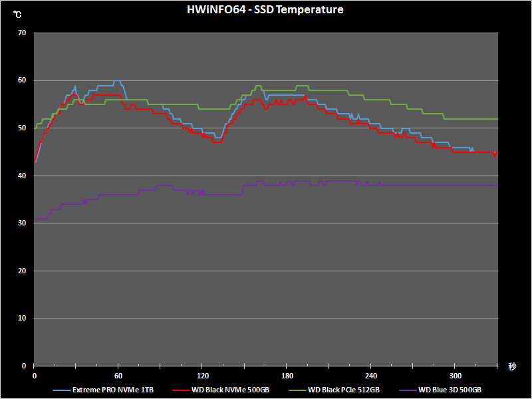Select the WD Black NVMe 500GB legend entry

[221, 390]
